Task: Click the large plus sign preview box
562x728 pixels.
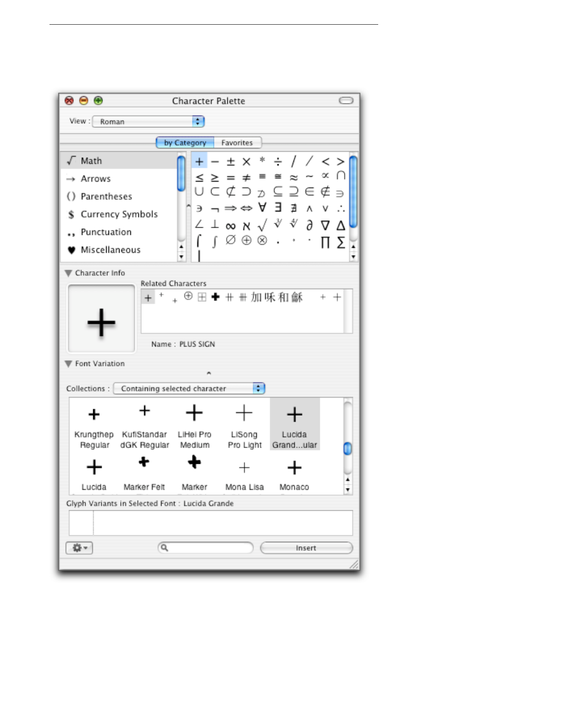Action: [x=101, y=319]
